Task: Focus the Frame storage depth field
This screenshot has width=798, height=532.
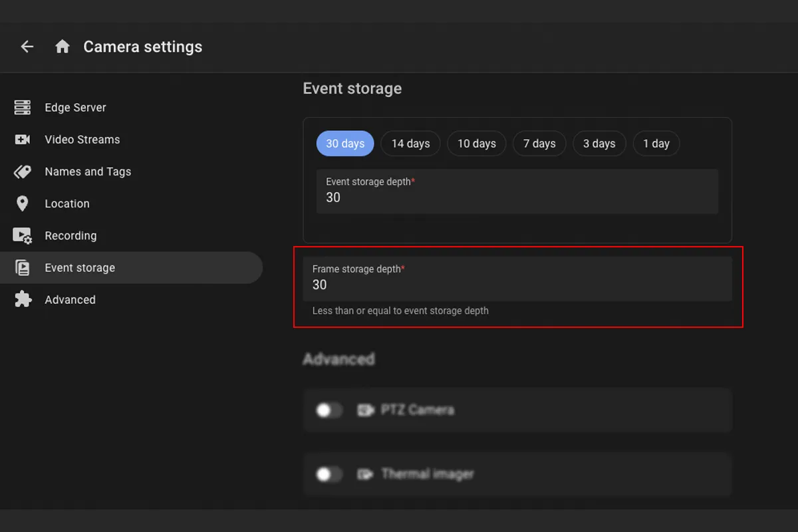Action: 517,279
